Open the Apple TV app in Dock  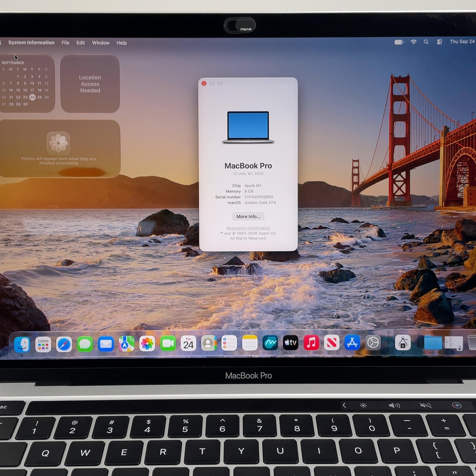click(290, 343)
